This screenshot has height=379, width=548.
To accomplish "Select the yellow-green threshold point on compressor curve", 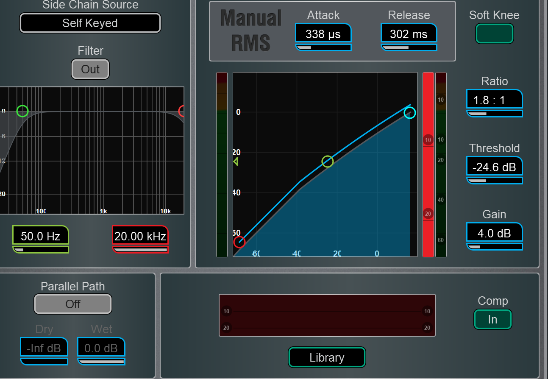I will pyautogui.click(x=327, y=161).
